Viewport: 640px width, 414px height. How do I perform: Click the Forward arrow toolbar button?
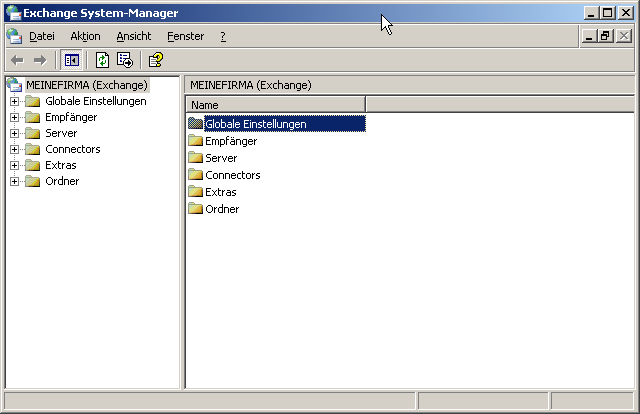pyautogui.click(x=40, y=60)
